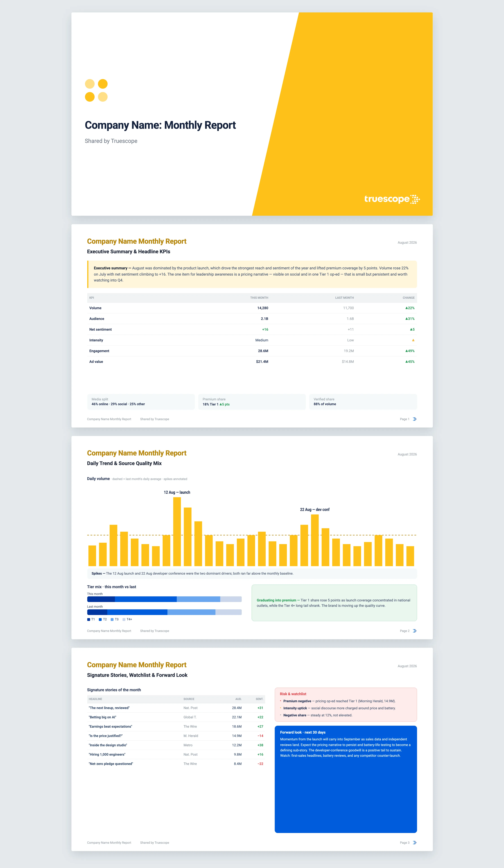Select the 'This month' tier mix bar
504x868 pixels.
pyautogui.click(x=164, y=599)
